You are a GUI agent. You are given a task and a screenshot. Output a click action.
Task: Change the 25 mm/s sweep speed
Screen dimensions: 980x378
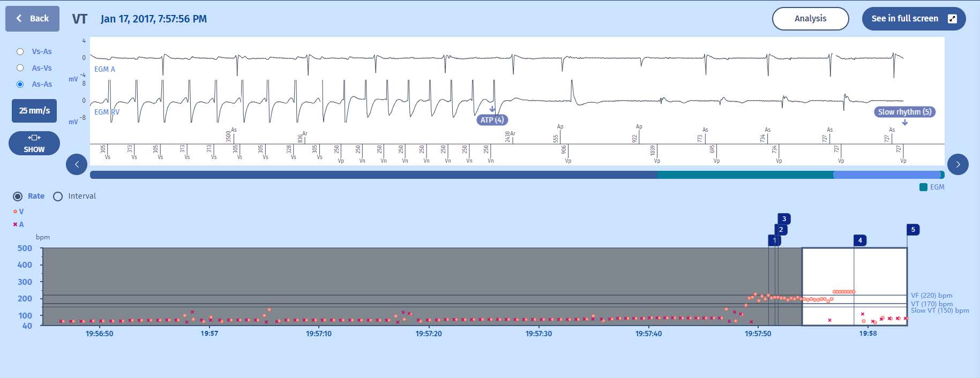(x=34, y=111)
